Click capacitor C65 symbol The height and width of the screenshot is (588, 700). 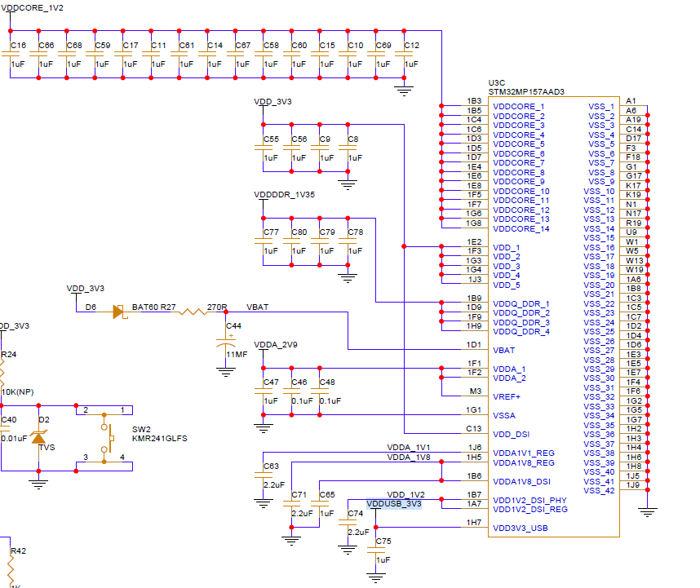point(320,504)
